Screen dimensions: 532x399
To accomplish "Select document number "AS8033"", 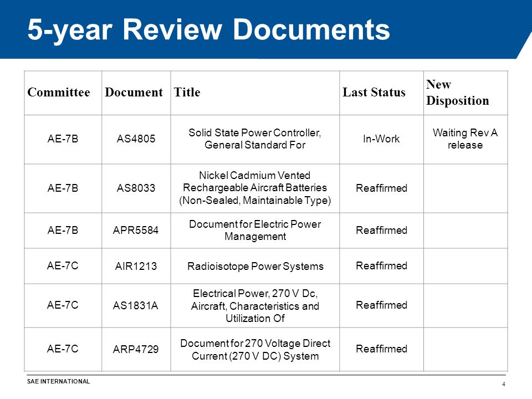I will (x=136, y=188).
